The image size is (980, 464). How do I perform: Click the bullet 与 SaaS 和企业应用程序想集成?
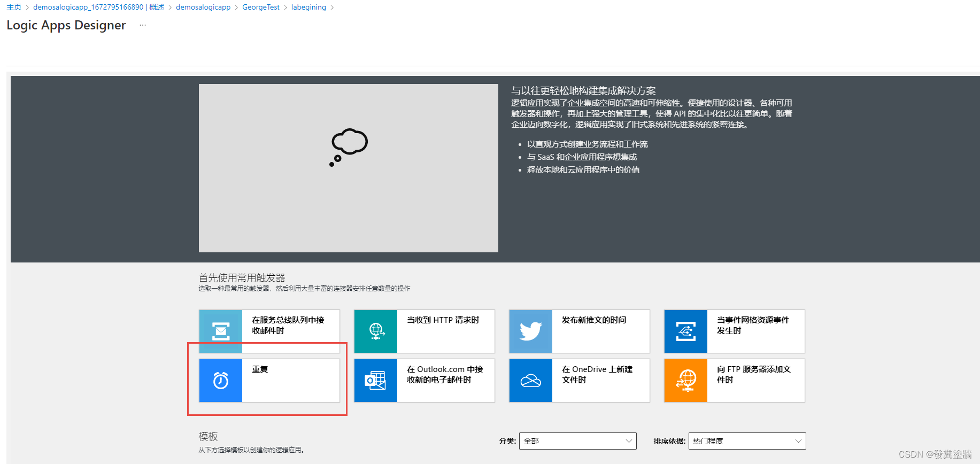click(x=582, y=157)
